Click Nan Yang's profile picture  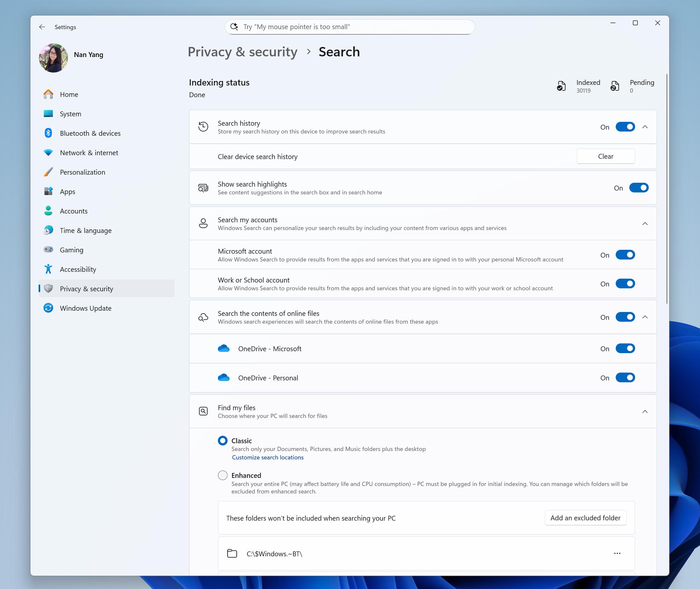point(53,57)
